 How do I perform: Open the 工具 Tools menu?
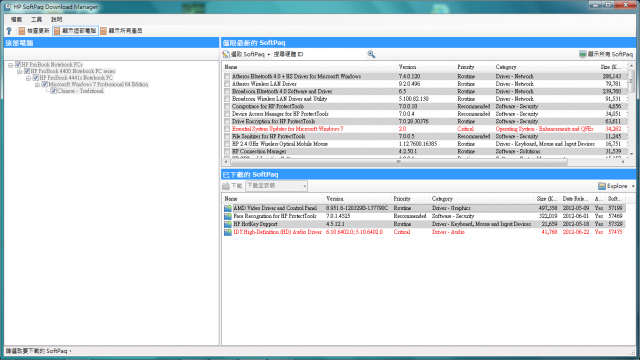[x=36, y=20]
